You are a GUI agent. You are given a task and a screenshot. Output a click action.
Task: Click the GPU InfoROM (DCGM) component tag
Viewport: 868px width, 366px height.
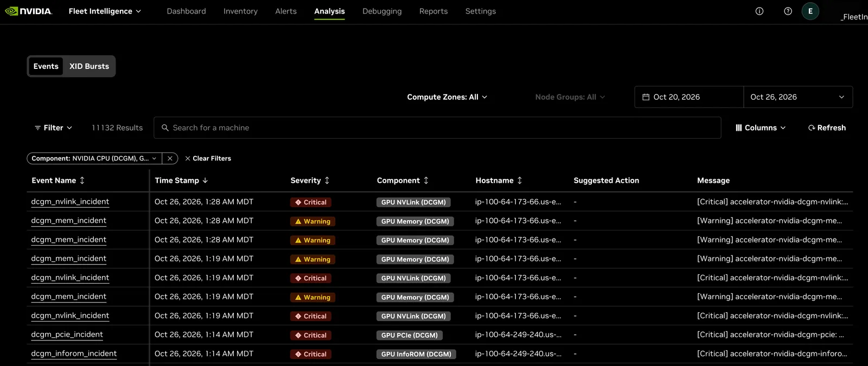[416, 354]
